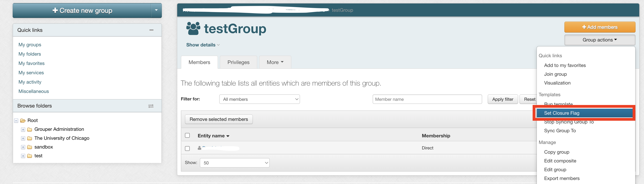Expand The University of Chicago folder
This screenshot has height=184, width=644.
pos(23,138)
